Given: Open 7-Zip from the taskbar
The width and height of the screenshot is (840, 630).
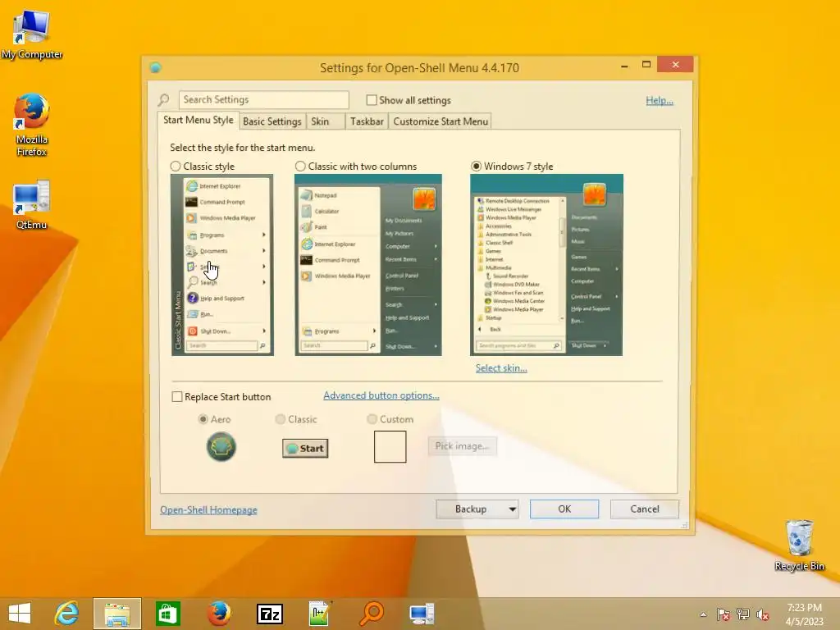Looking at the screenshot, I should (269, 614).
